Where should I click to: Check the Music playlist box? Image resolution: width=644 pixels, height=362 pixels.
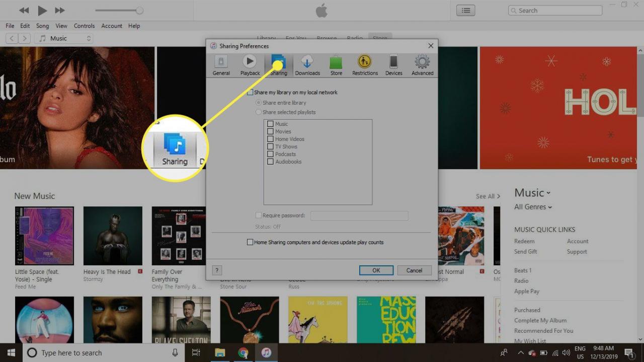[x=271, y=124]
